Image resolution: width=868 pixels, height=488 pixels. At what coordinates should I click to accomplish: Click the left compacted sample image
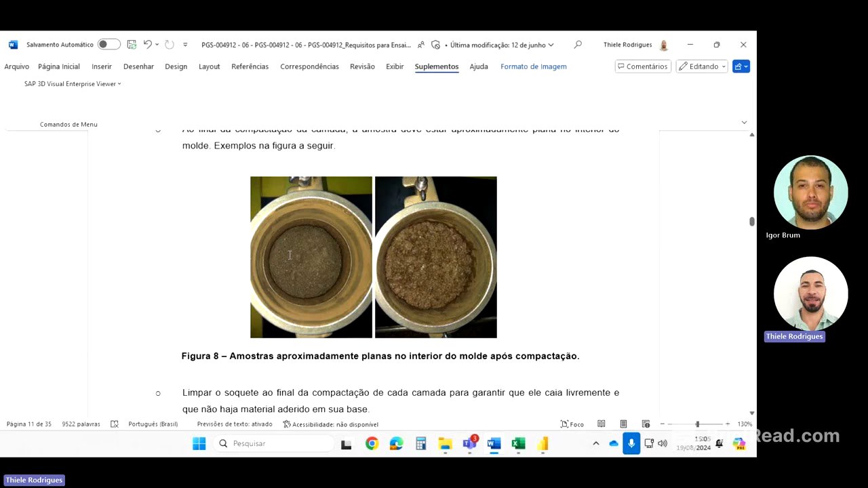click(311, 257)
